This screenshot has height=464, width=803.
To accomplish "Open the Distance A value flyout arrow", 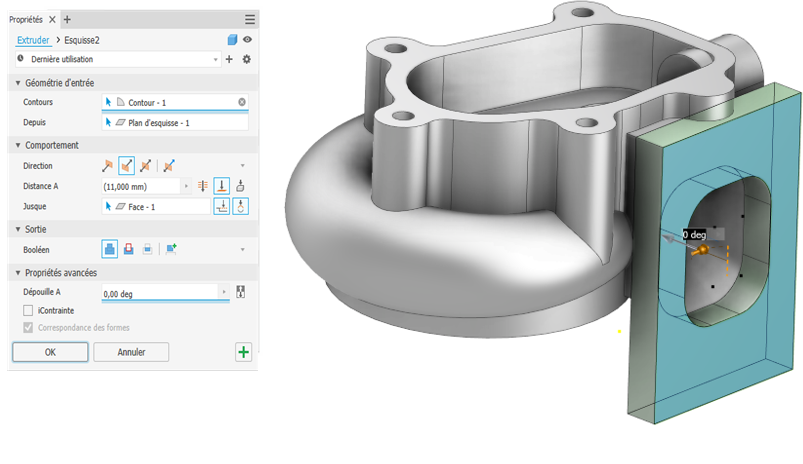I will 186,186.
